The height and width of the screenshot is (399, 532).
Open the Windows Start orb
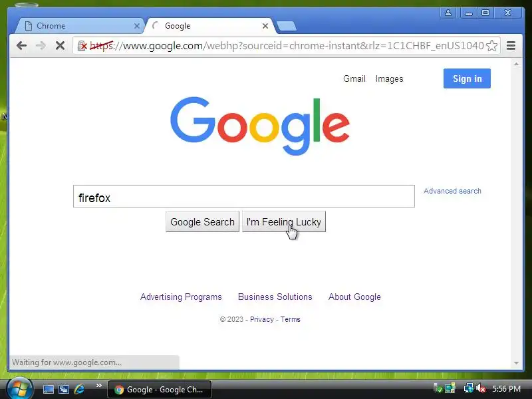click(x=20, y=388)
